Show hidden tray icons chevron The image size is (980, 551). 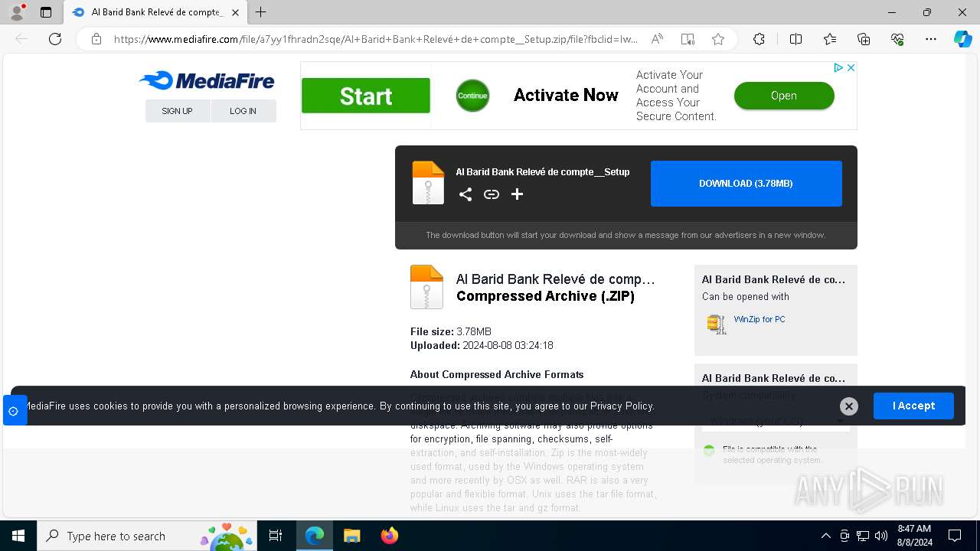tap(825, 536)
